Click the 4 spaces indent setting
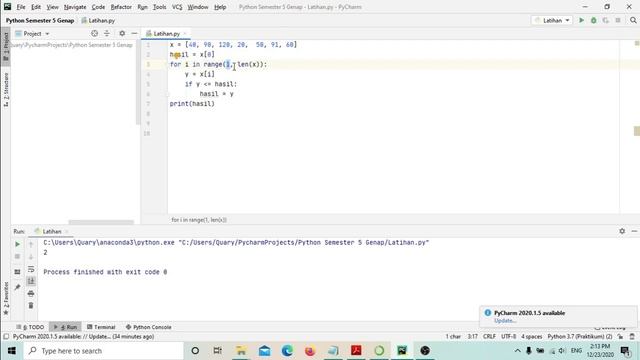Viewport: 640px width, 360px height. (x=531, y=336)
